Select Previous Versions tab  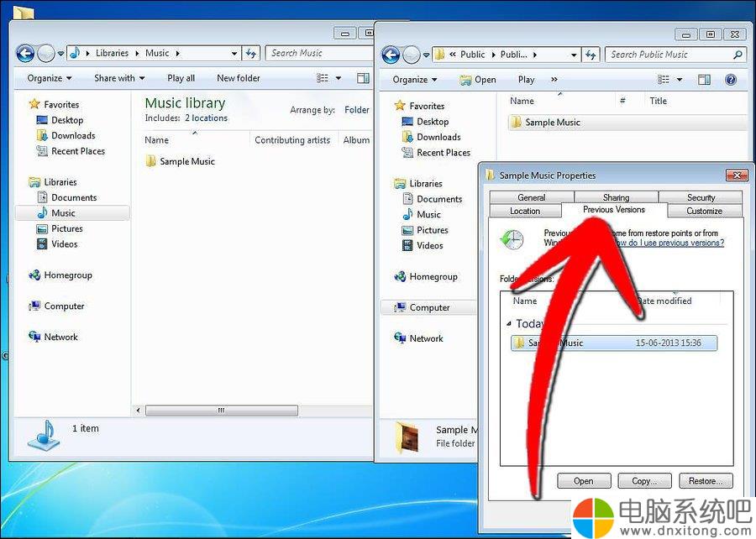click(x=614, y=210)
